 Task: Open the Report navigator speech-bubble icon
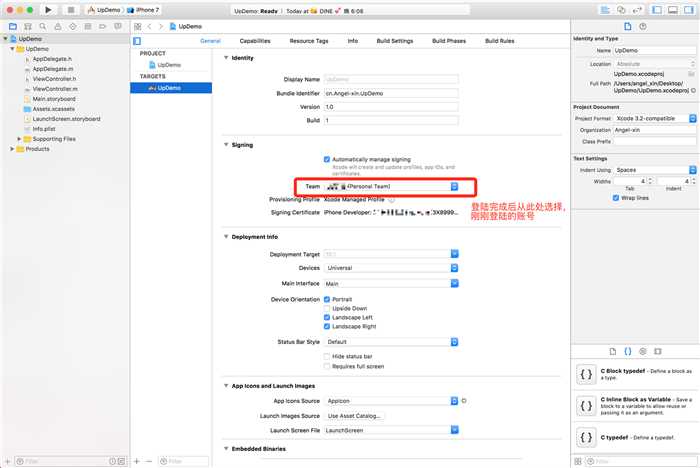(118, 27)
